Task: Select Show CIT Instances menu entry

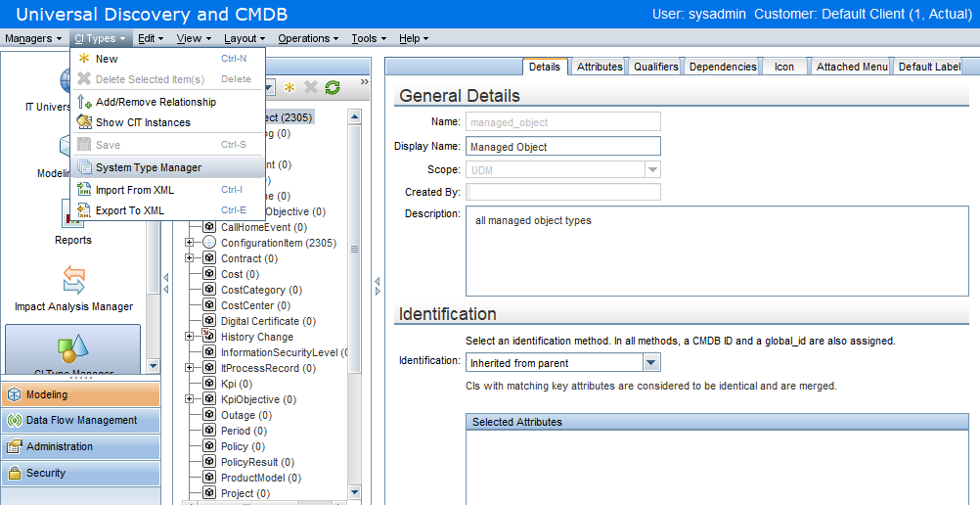Action: pos(167,122)
